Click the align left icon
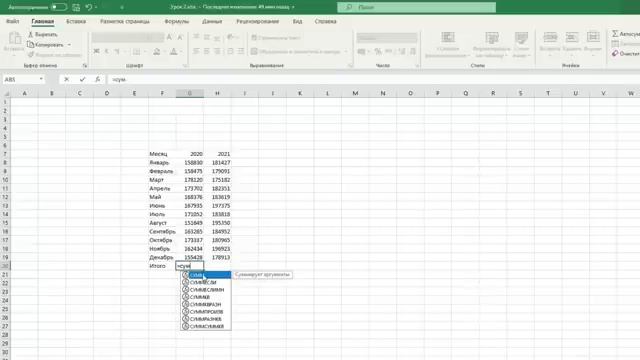 click(x=196, y=51)
